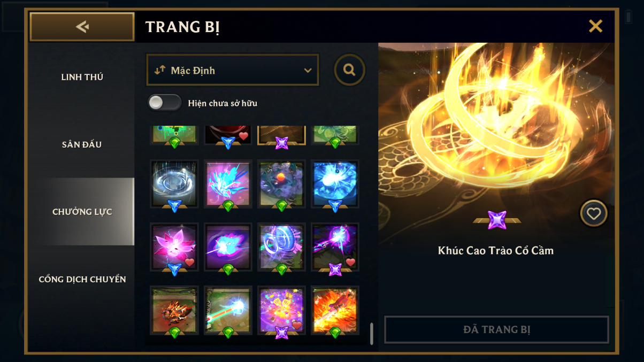This screenshot has height=362, width=644.
Task: Favorite Khúc Cao Trào Cổ Cầm with heart icon
Action: point(594,213)
